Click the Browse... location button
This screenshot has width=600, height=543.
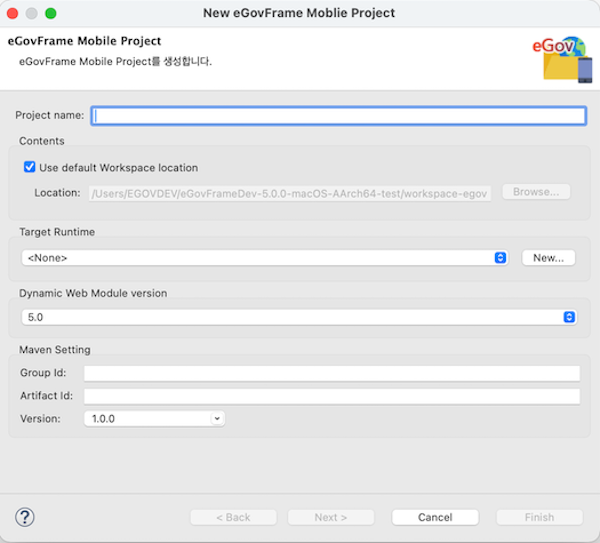click(536, 192)
